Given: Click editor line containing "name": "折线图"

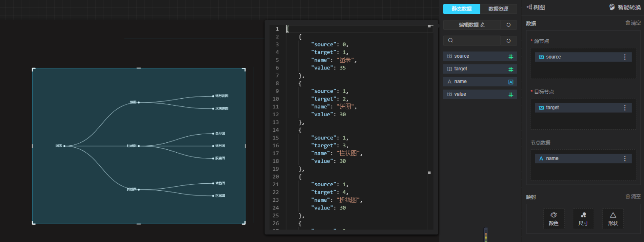Looking at the screenshot, I should pyautogui.click(x=336, y=200).
